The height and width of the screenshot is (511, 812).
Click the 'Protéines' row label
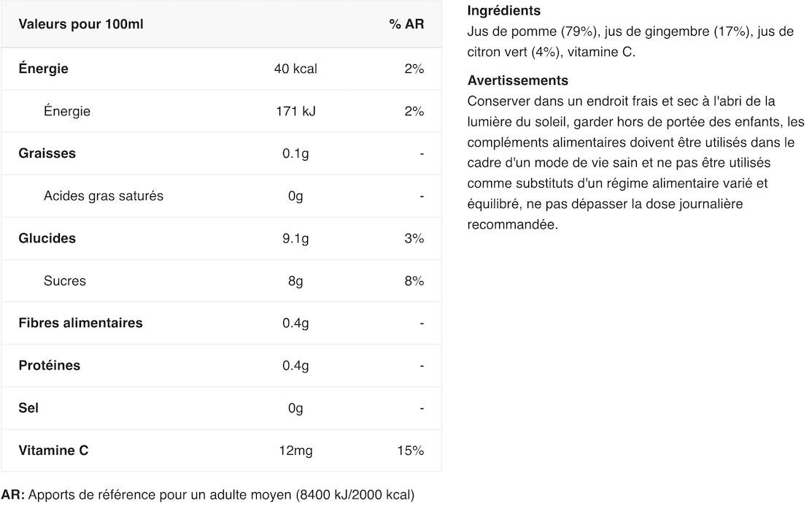[x=50, y=366]
